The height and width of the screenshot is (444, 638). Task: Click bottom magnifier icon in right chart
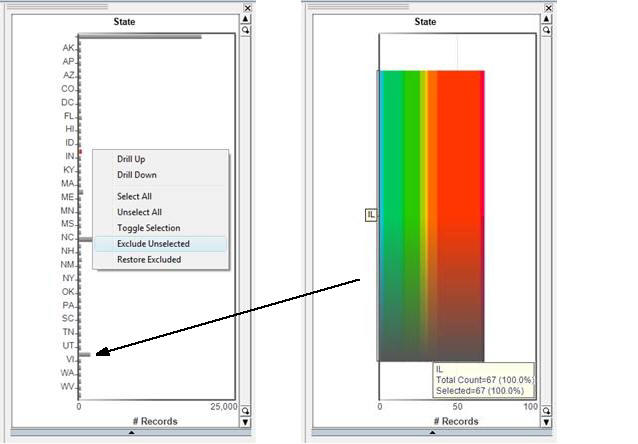coord(546,411)
